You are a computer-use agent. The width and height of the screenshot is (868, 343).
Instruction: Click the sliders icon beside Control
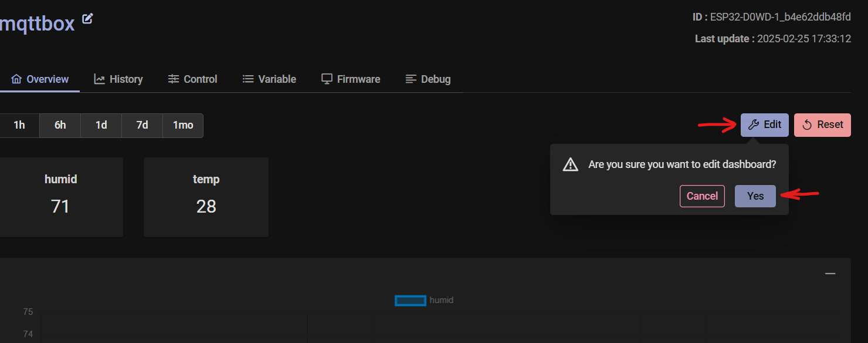tap(172, 78)
